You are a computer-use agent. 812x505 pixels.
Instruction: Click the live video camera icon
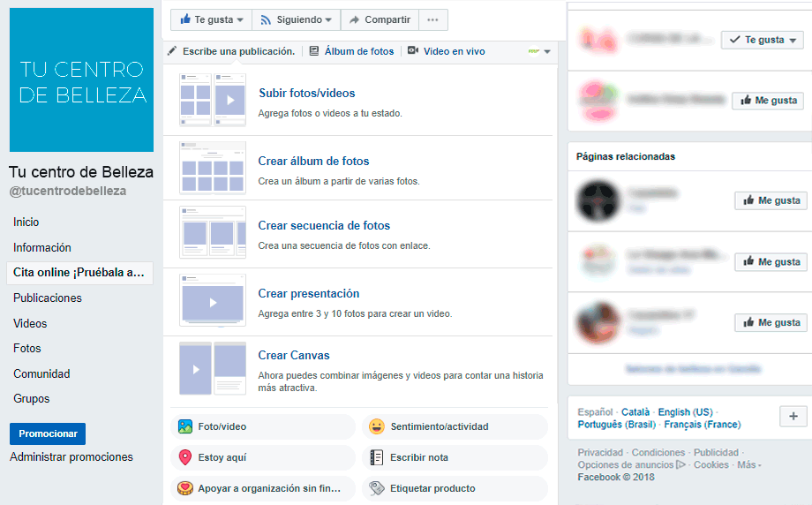pos(413,50)
